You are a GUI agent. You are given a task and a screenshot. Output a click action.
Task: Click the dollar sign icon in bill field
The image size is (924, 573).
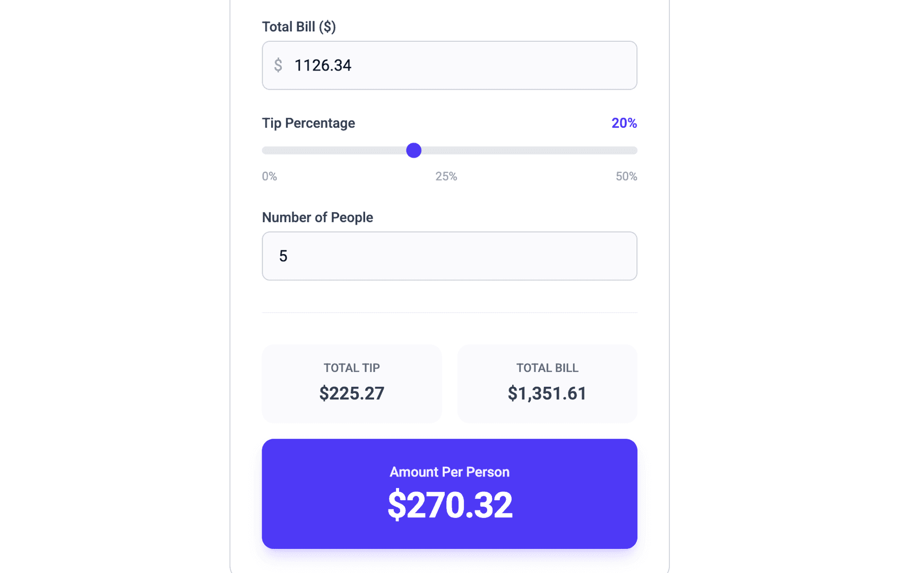pos(278,65)
